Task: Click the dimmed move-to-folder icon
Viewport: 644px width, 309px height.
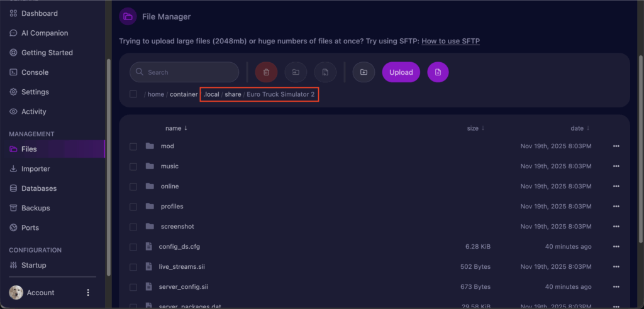Action: pos(296,72)
